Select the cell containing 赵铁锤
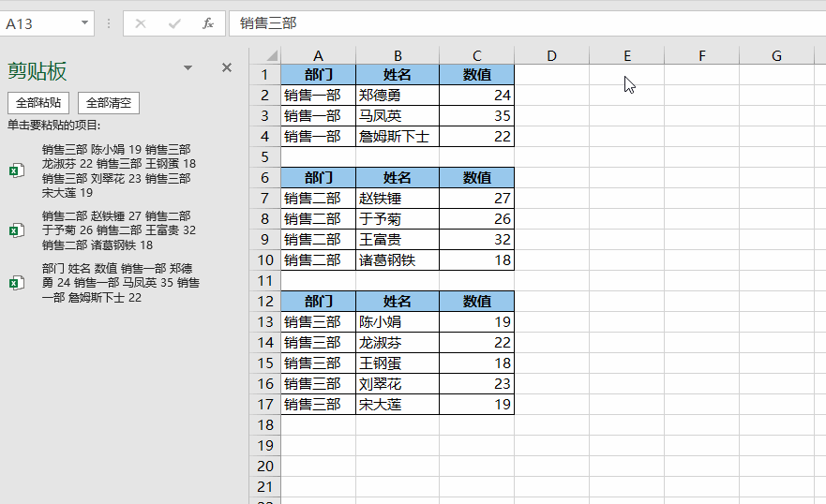This screenshot has width=826, height=504. pyautogui.click(x=398, y=199)
